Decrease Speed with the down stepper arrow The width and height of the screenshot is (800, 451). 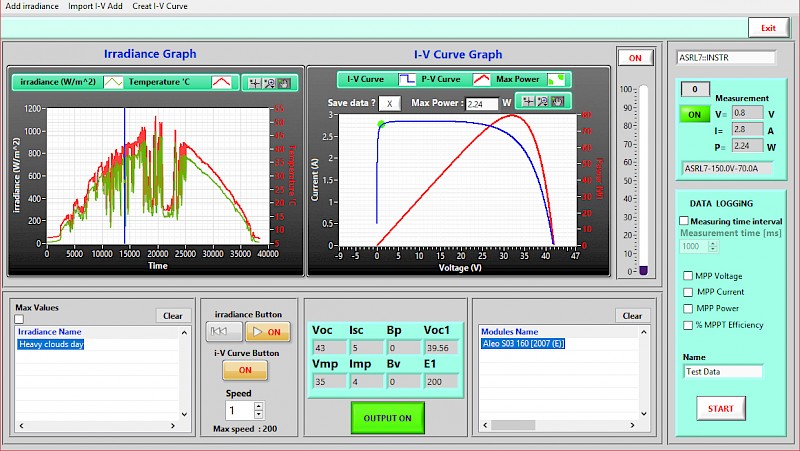[259, 415]
